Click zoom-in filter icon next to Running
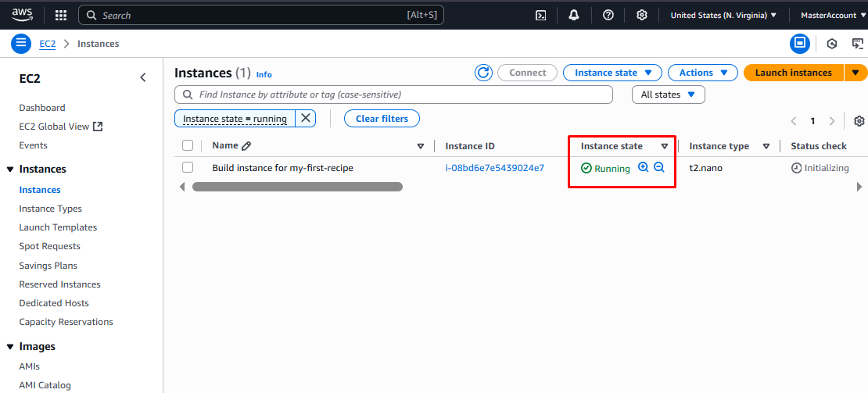The width and height of the screenshot is (868, 393). tap(644, 168)
